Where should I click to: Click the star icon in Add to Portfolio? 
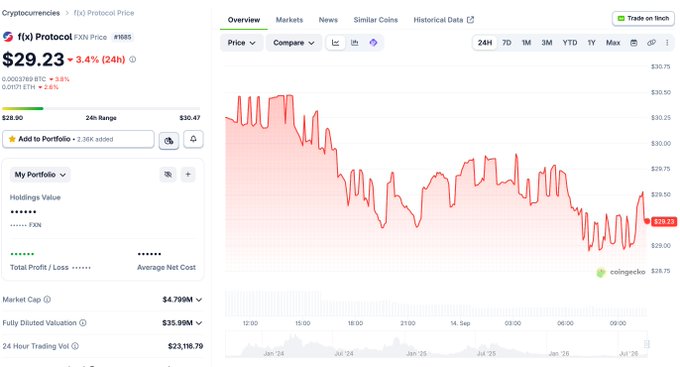point(12,139)
